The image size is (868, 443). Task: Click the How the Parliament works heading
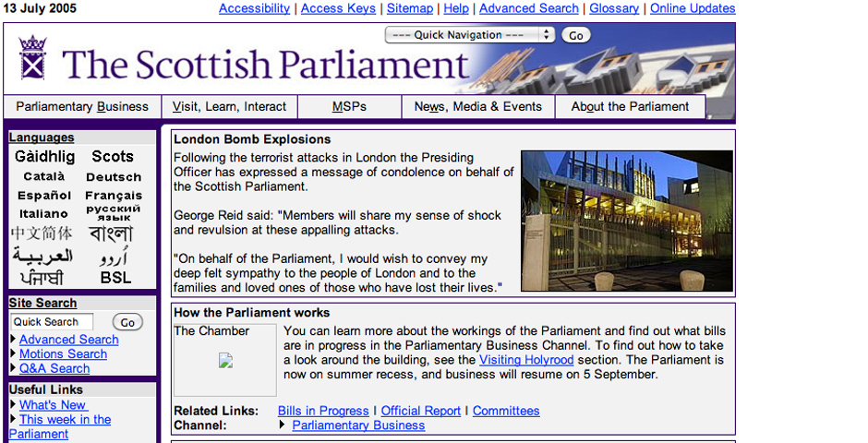tap(252, 313)
